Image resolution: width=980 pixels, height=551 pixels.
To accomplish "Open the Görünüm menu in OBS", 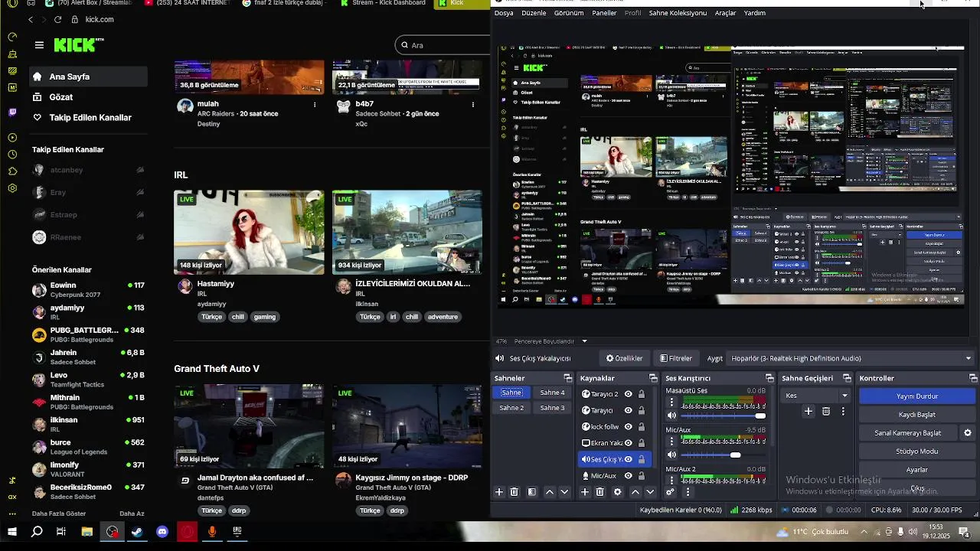I will (569, 13).
